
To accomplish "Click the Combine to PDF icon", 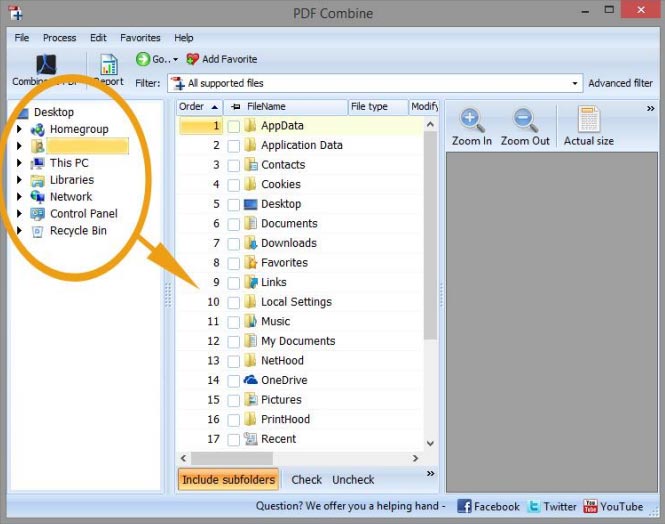I will [46, 64].
